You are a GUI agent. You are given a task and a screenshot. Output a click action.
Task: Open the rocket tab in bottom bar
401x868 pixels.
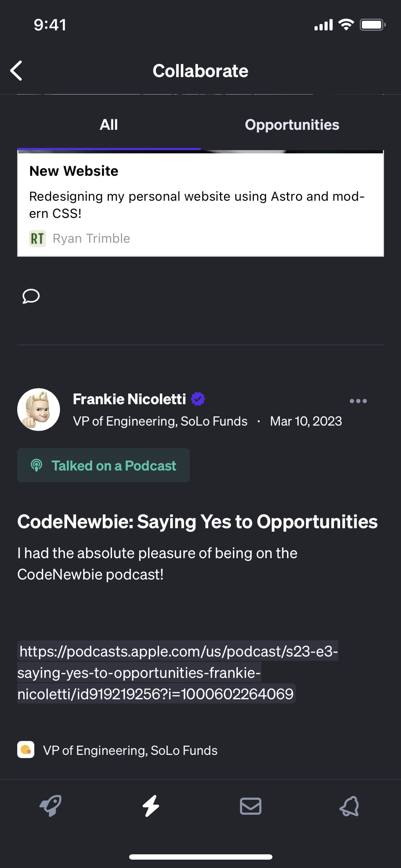51,806
